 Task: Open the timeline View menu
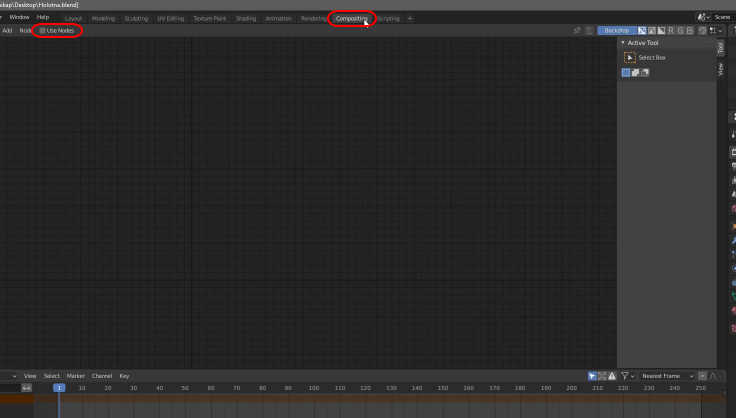[30, 376]
